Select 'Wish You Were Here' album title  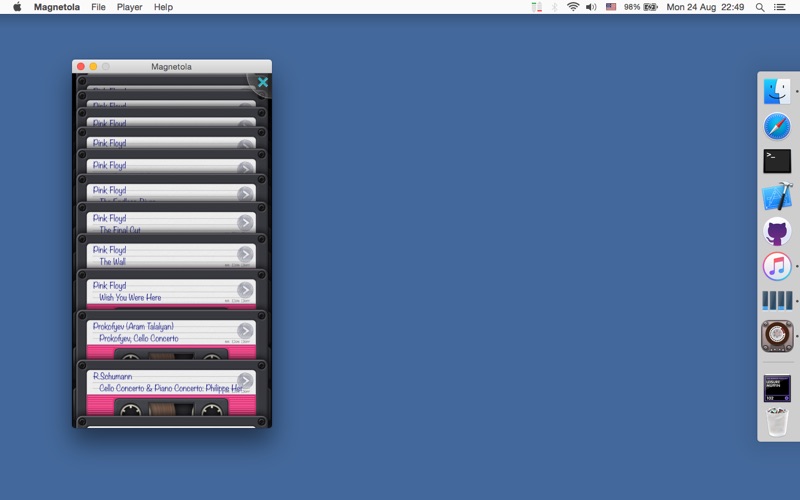tap(130, 297)
